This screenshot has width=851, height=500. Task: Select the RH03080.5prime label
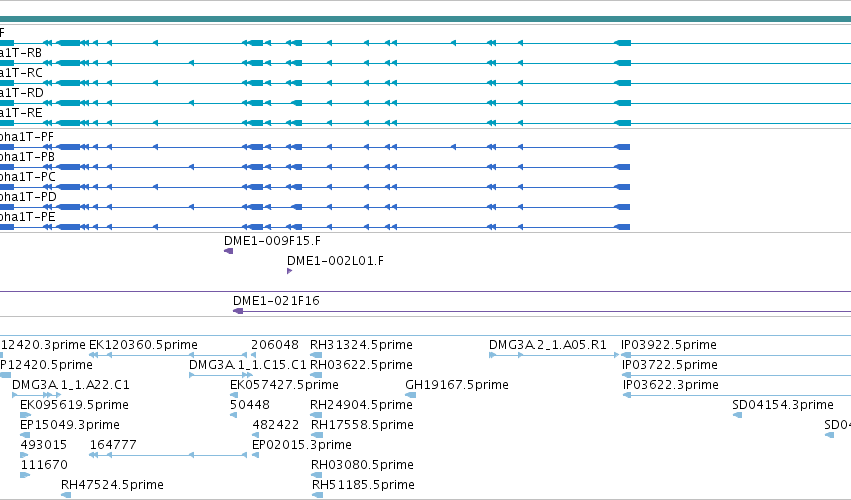click(362, 465)
